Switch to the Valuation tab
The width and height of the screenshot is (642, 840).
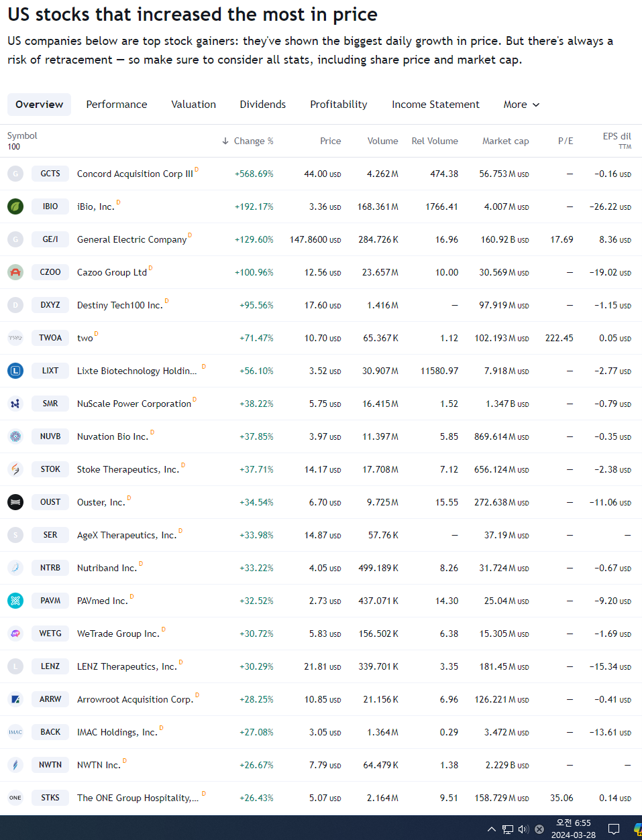pyautogui.click(x=193, y=105)
